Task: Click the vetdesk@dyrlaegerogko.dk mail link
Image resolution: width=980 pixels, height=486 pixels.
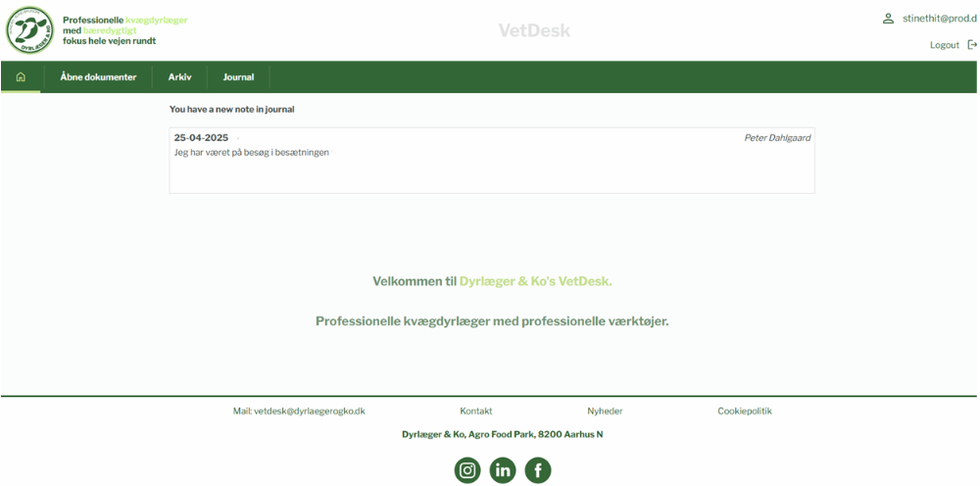Action: click(299, 411)
